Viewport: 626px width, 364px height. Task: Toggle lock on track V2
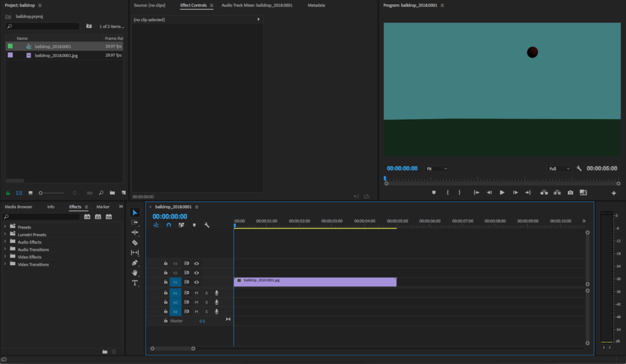tap(166, 273)
